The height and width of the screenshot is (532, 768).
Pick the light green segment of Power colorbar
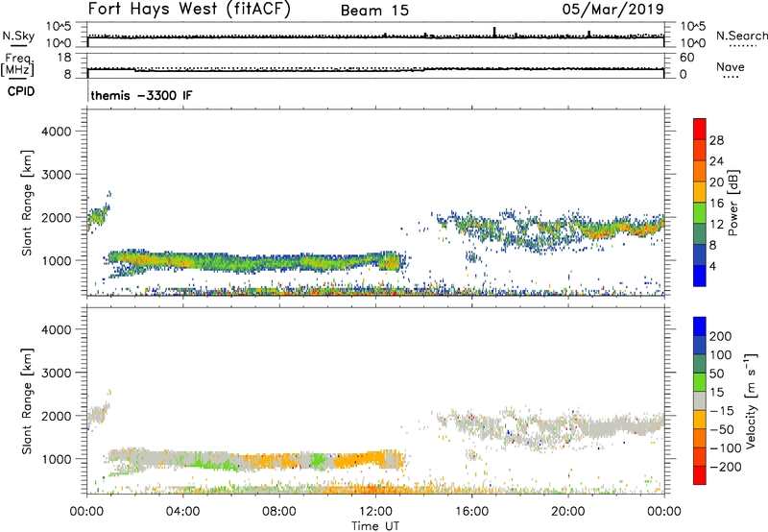pos(700,212)
